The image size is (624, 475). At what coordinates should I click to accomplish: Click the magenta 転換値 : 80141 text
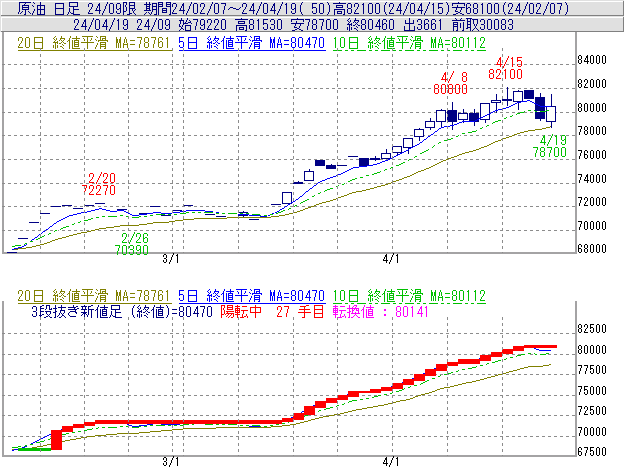(x=380, y=311)
